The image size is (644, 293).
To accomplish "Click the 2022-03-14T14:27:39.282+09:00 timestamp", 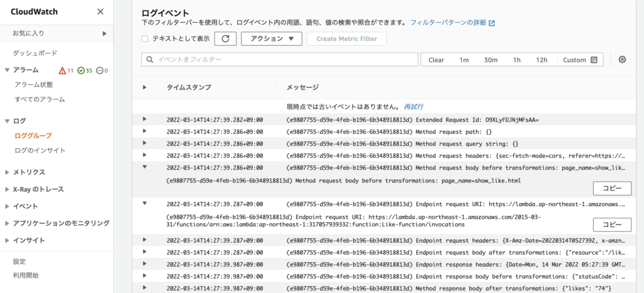I will [215, 119].
